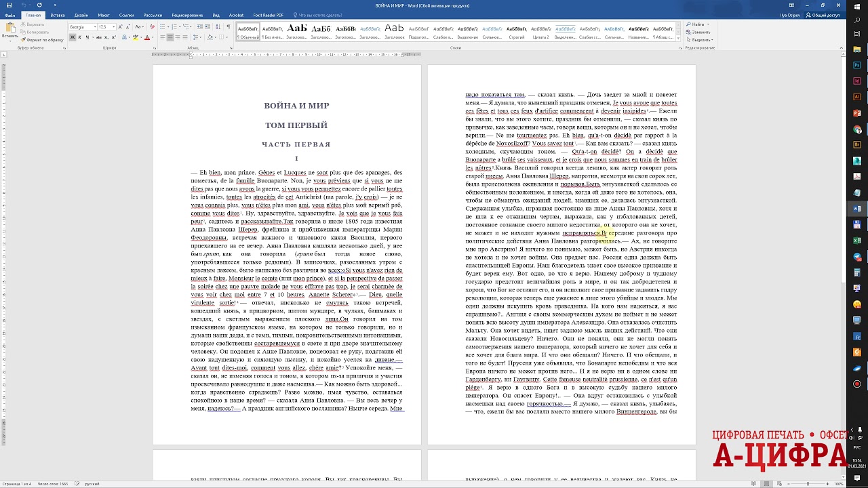Screen dimensions: 868x488
Task: Click Excel icon in the taskbar
Action: click(857, 240)
